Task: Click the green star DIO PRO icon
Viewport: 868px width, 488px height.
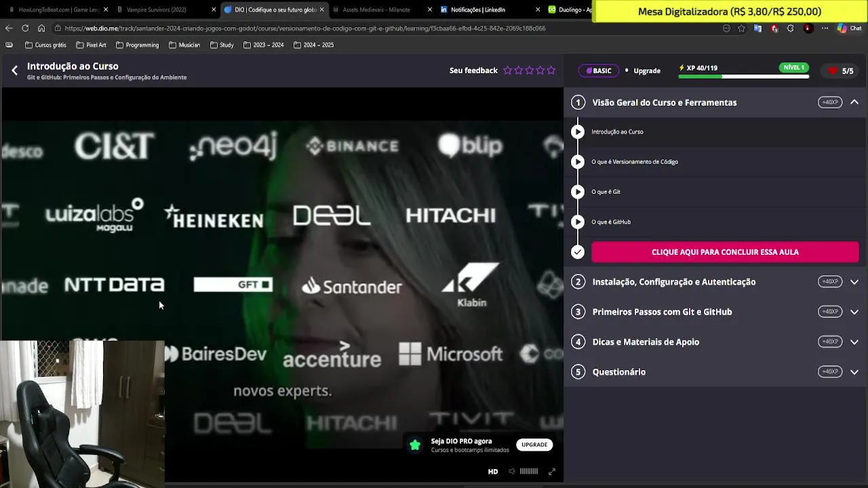Action: 415,445
